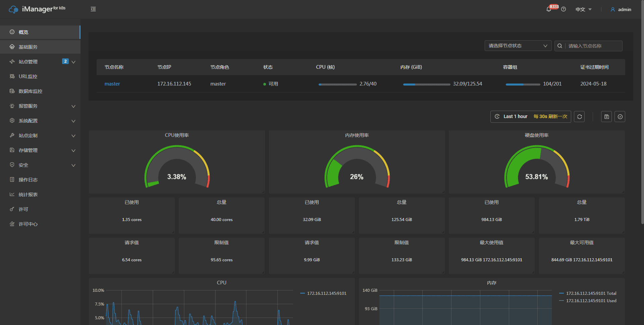Open the 请选择节点状态 dropdown

[518, 46]
